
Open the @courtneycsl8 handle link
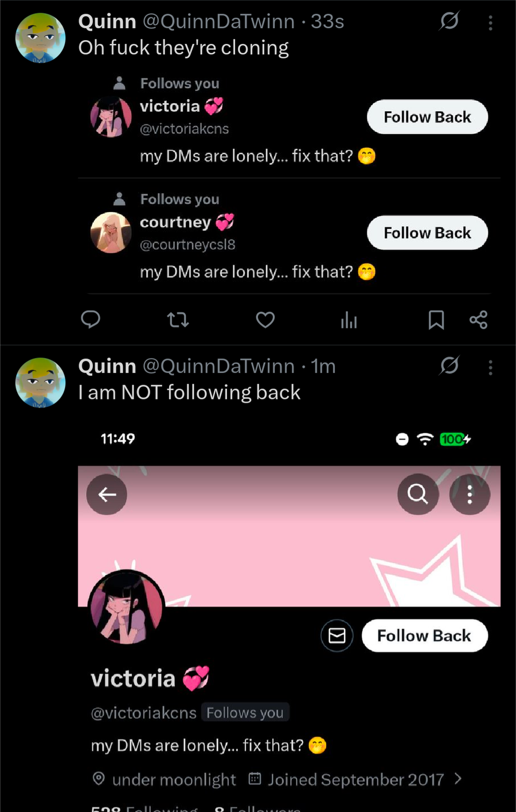click(x=187, y=245)
